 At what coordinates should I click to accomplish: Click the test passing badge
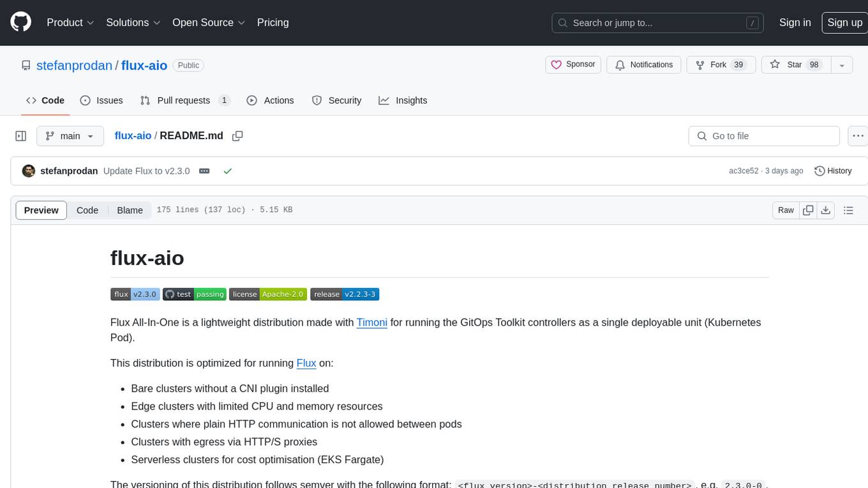pos(194,294)
